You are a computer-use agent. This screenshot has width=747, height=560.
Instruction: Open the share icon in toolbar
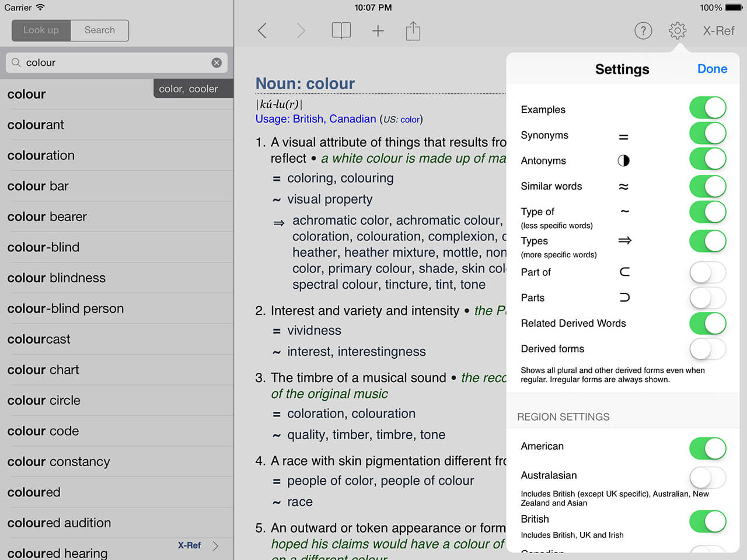tap(413, 30)
